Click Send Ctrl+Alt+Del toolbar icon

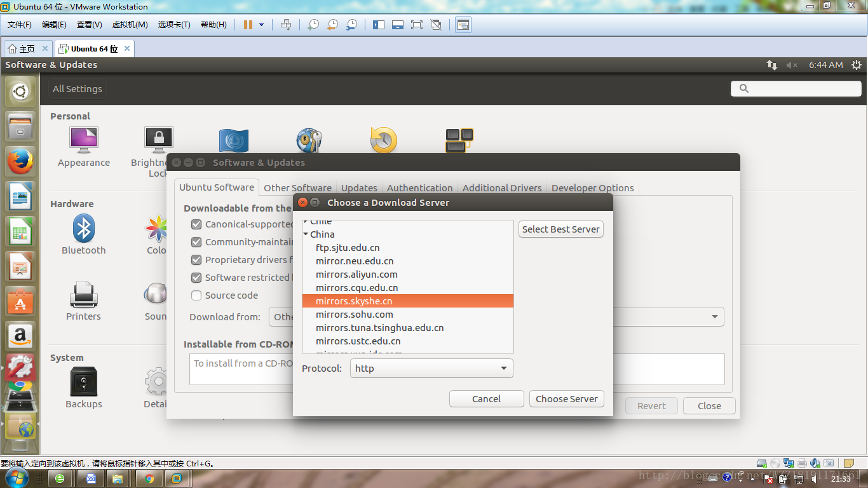286,25
